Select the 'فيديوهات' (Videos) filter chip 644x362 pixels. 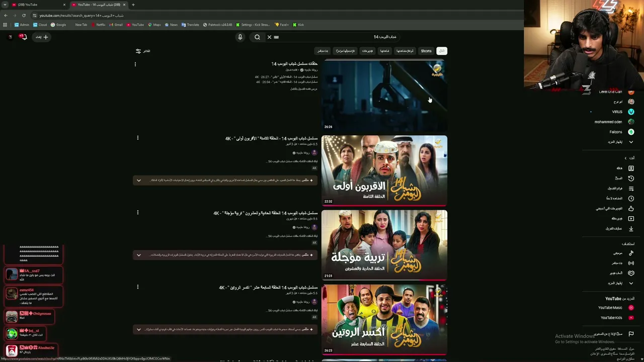coord(368,51)
